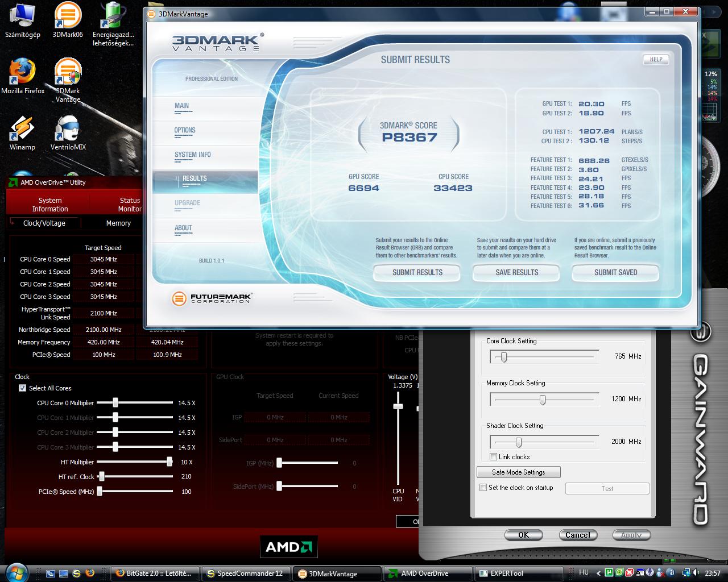Click the CPU score value 33423
Screen dimensions: 728x582
tap(453, 188)
